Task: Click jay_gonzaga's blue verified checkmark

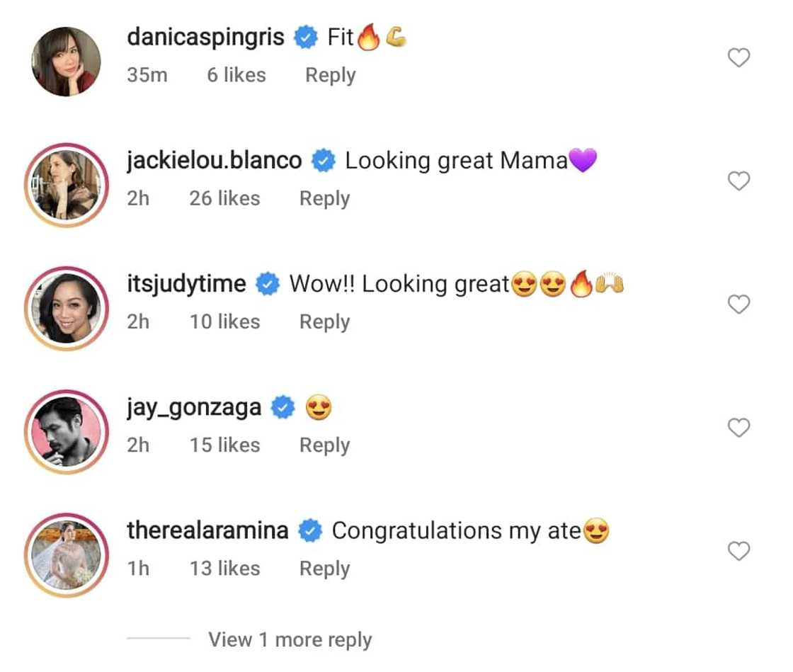Action: click(282, 406)
